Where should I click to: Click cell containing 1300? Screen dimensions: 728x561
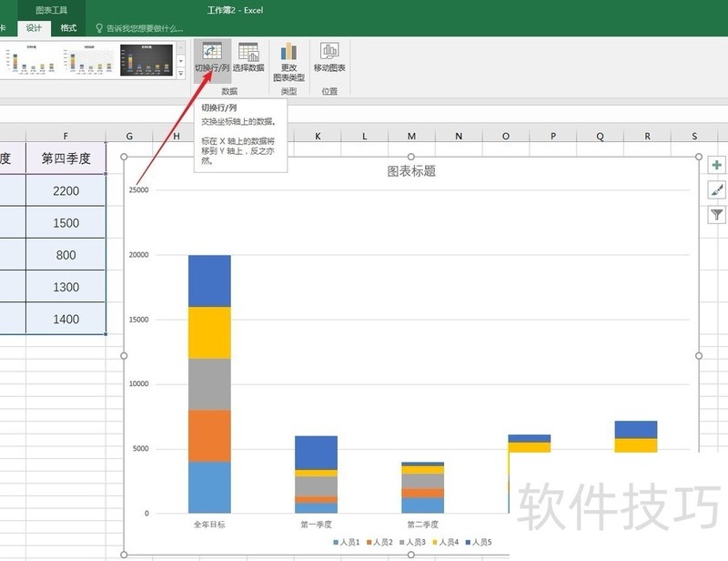tap(66, 287)
